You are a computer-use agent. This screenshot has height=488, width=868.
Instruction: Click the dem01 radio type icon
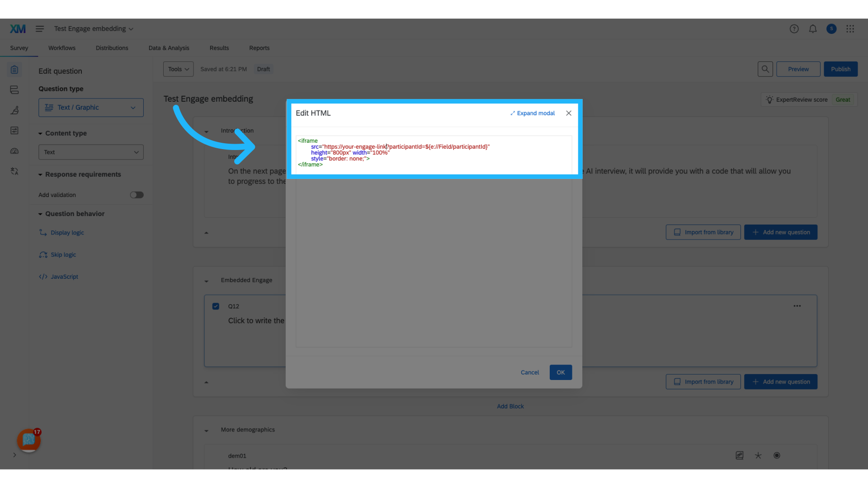(x=777, y=455)
